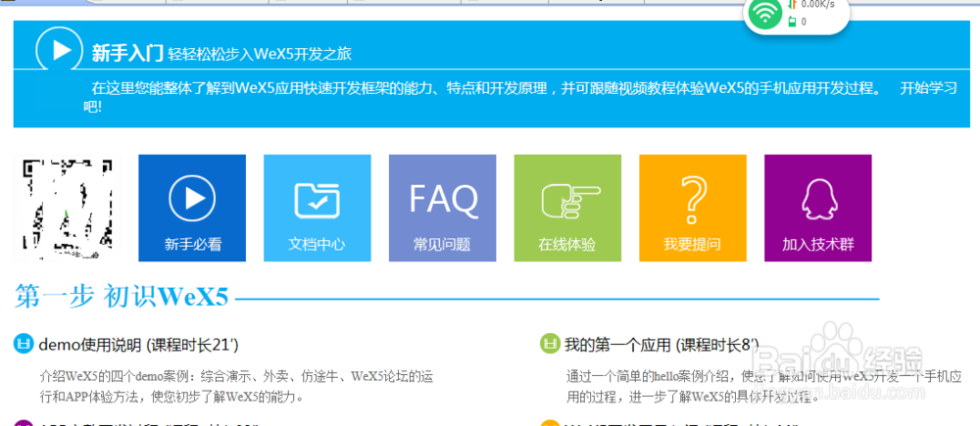Click the 新手入门 heading text
The width and height of the screenshot is (980, 426).
pyautogui.click(x=127, y=54)
